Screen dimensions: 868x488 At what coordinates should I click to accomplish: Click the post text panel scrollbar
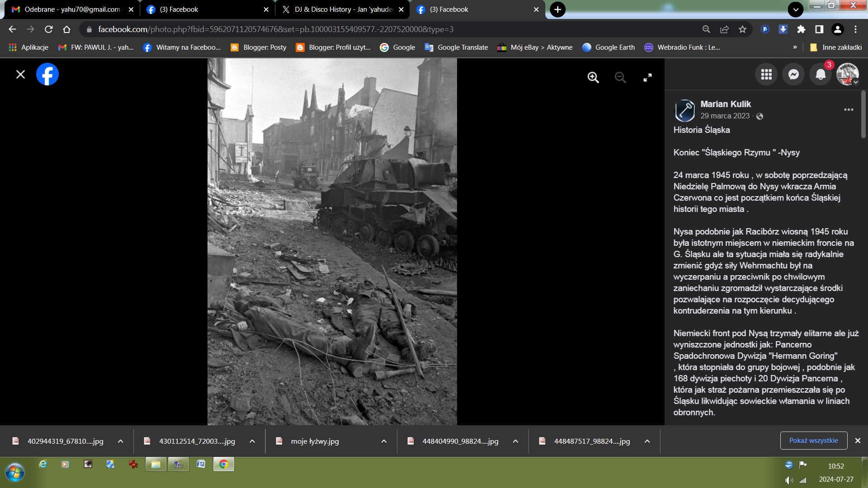point(863,115)
